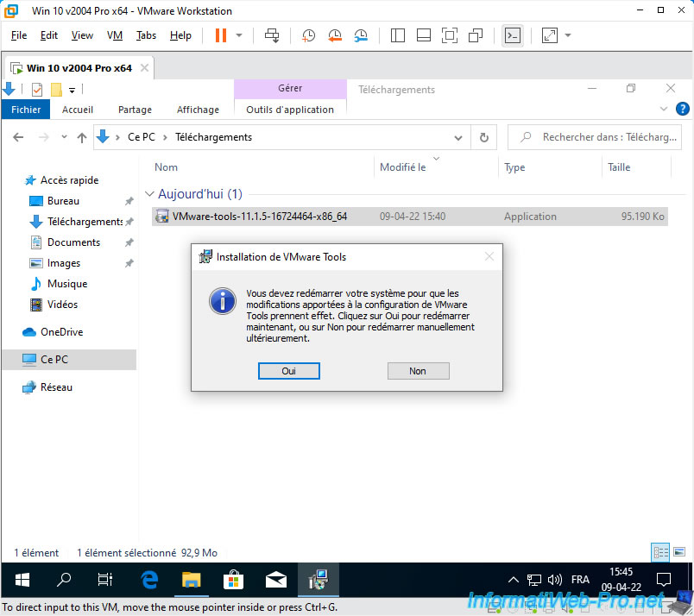Open Accès rapide in the sidebar
This screenshot has width=694, height=616.
tap(70, 180)
